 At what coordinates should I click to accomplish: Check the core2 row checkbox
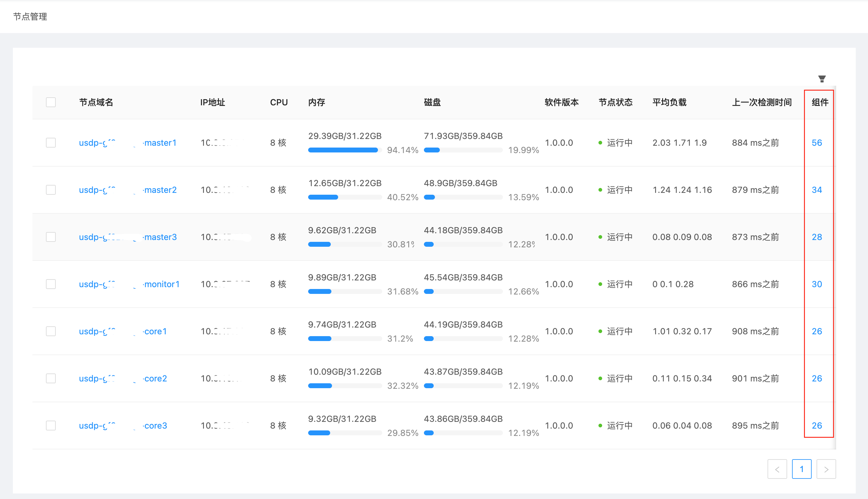(x=51, y=378)
